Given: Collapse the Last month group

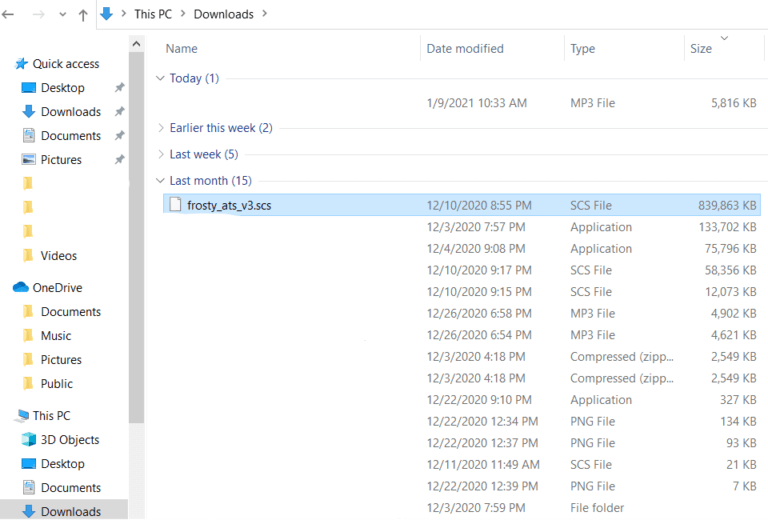Looking at the screenshot, I should pyautogui.click(x=161, y=181).
